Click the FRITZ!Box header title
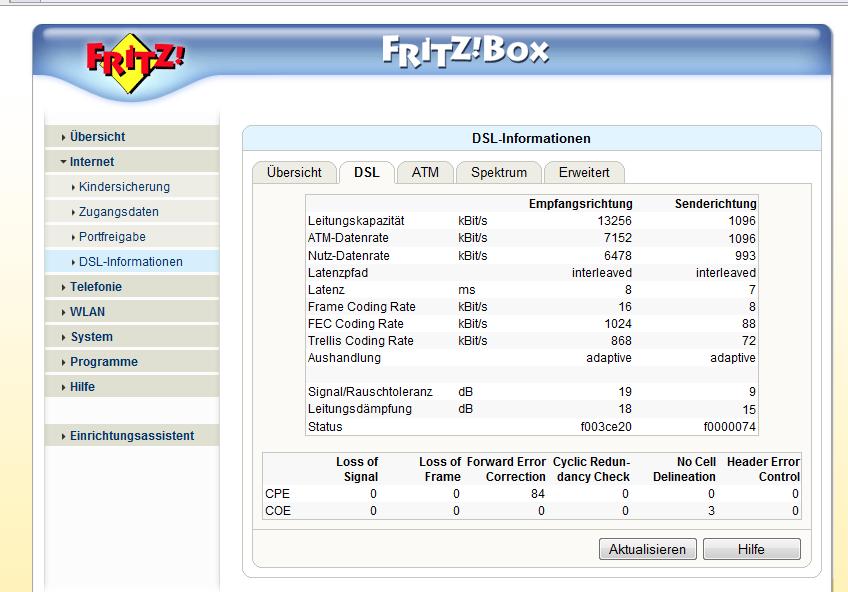The width and height of the screenshot is (848, 592). [x=465, y=52]
